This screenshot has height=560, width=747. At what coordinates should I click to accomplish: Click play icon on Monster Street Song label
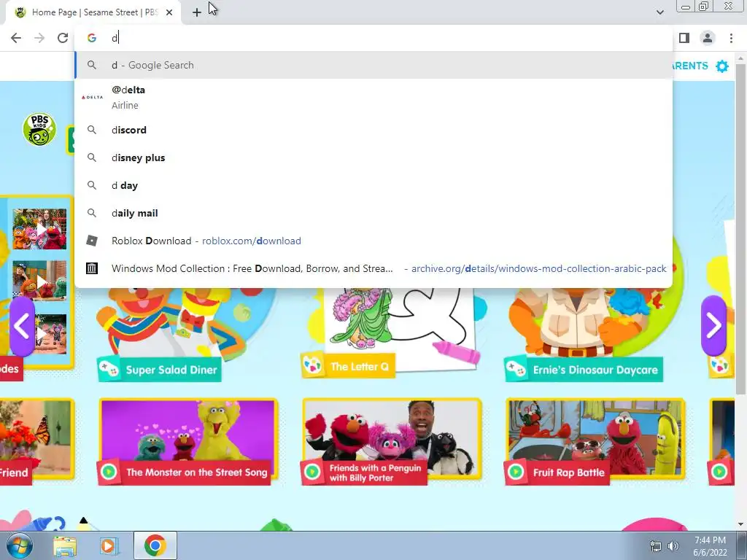(109, 472)
